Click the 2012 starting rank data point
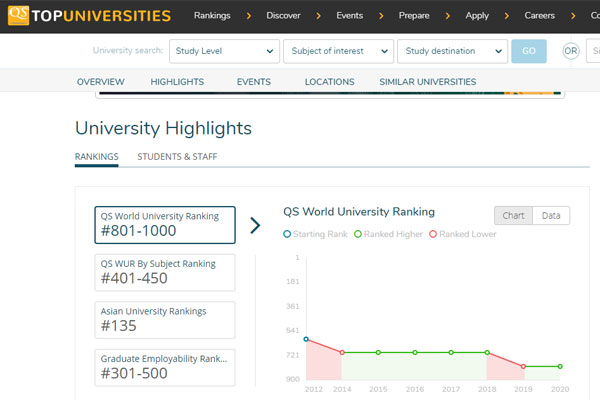The height and width of the screenshot is (400, 600). pos(306,339)
